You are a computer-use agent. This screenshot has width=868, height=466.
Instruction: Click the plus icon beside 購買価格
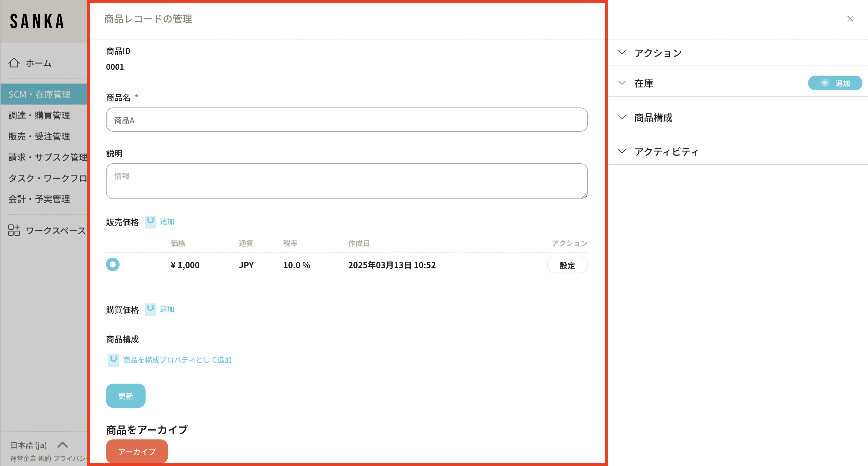pyautogui.click(x=150, y=309)
